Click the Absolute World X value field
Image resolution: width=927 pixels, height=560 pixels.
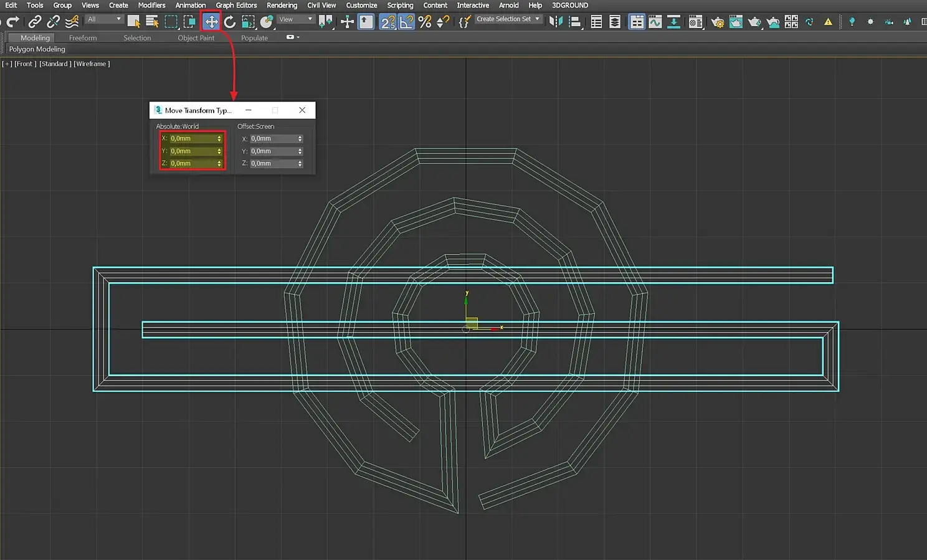click(192, 139)
